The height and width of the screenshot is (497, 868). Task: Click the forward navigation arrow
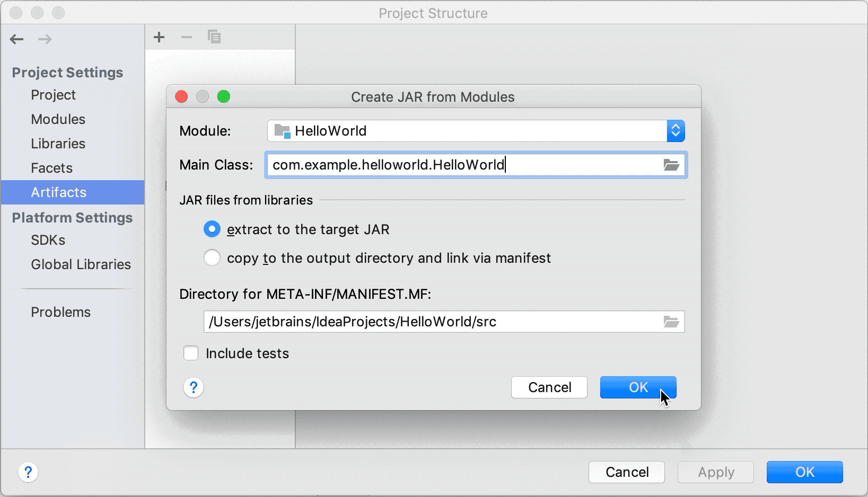coord(45,39)
